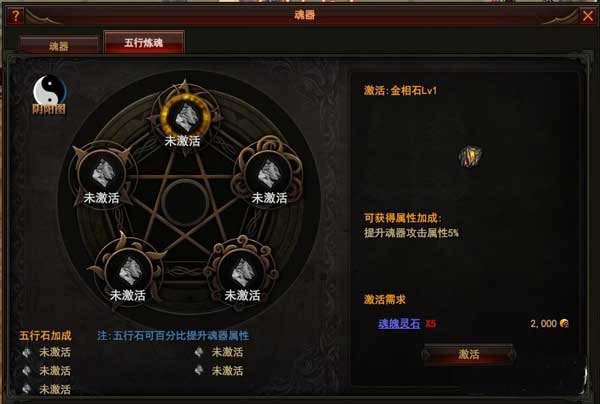Switch to the 五行炼魂 tab

coord(144,42)
